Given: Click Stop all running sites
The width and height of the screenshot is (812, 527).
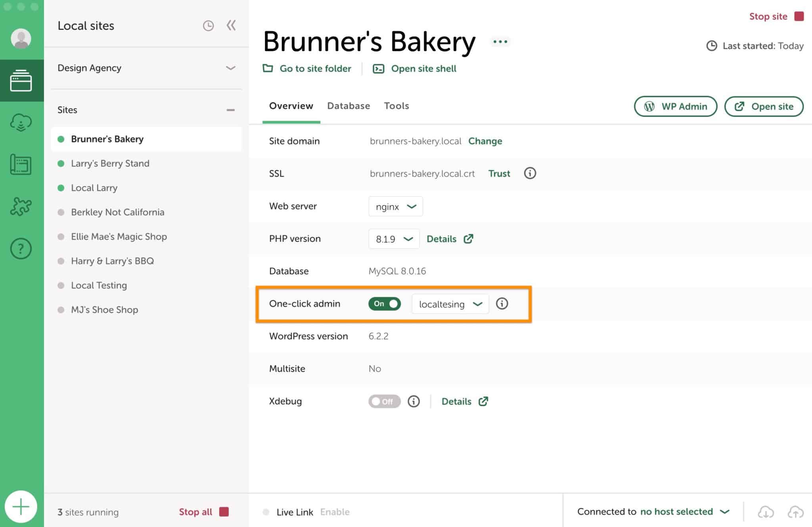Looking at the screenshot, I should click(x=195, y=512).
